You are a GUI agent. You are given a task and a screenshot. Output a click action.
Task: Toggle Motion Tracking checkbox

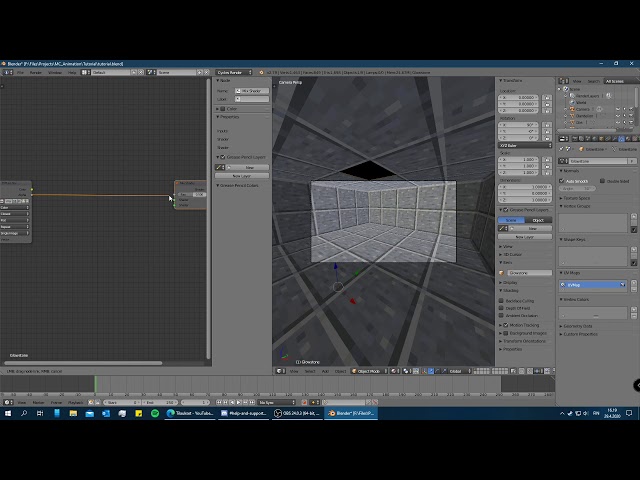(506, 325)
